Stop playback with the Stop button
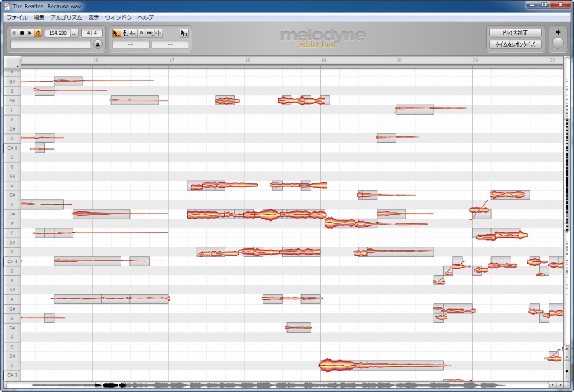 (x=22, y=33)
